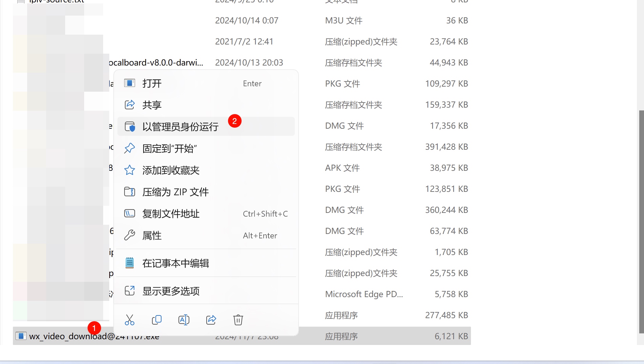The height and width of the screenshot is (364, 644).
Task: Click the 277,485 KB size cell
Action: pos(447,315)
